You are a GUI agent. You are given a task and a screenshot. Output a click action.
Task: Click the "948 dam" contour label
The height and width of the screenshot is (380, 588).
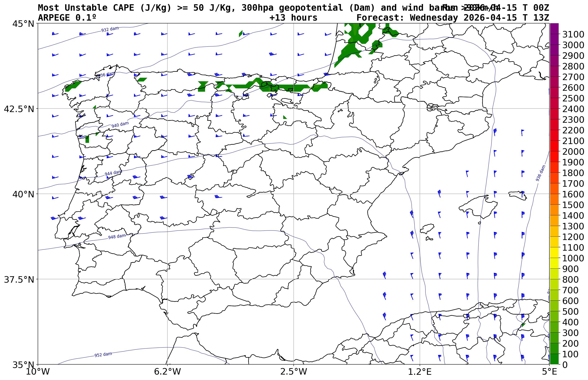click(117, 236)
